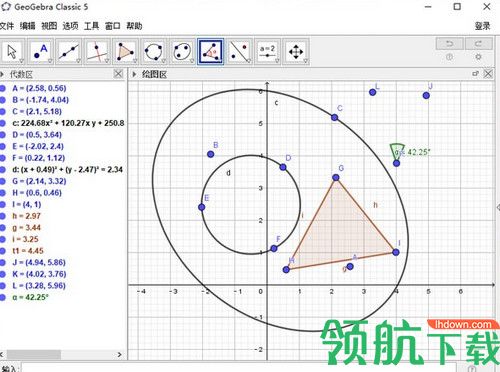Open the Point tool dropdown arrow
This screenshot has height=372, width=500.
[50, 61]
